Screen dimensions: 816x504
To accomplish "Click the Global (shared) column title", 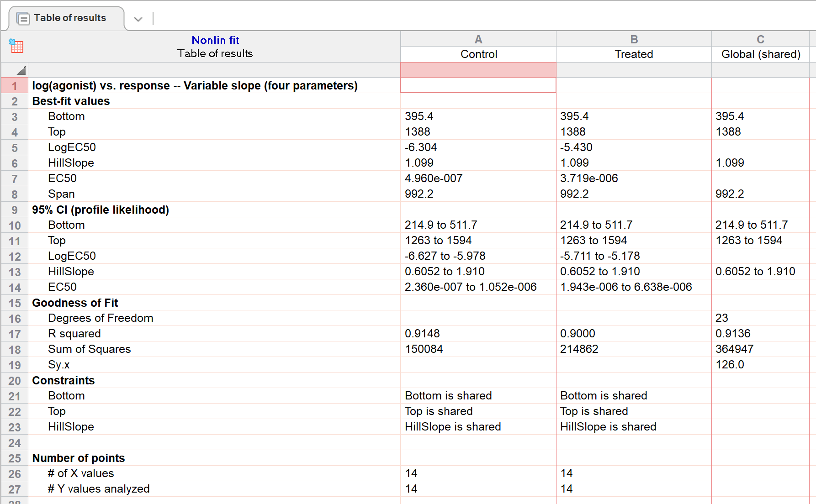I will click(x=760, y=54).
